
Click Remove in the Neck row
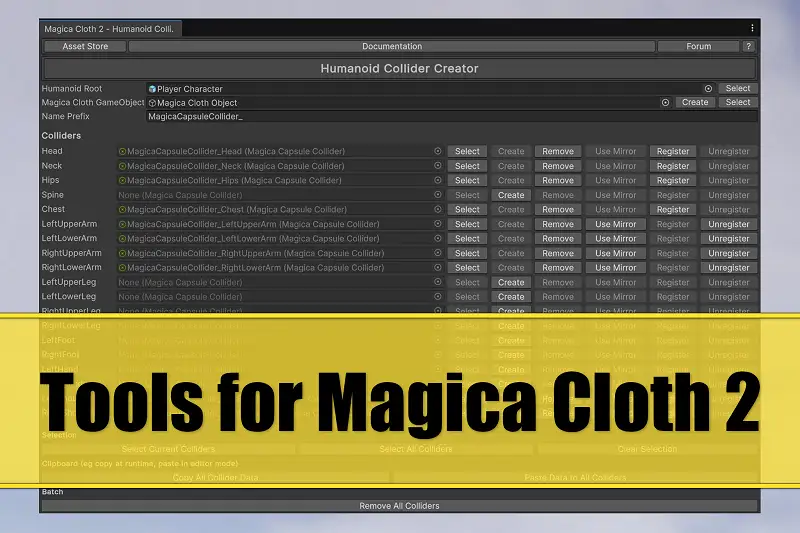pyautogui.click(x=558, y=166)
